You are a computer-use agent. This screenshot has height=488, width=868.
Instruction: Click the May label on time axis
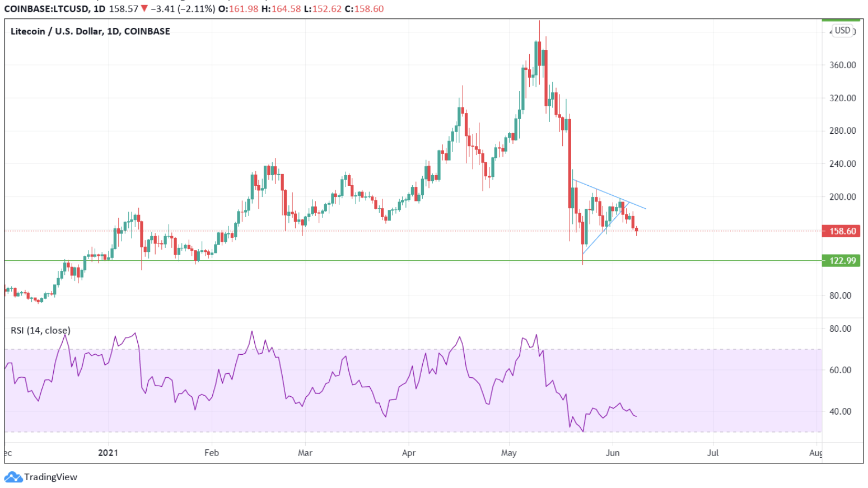click(509, 453)
